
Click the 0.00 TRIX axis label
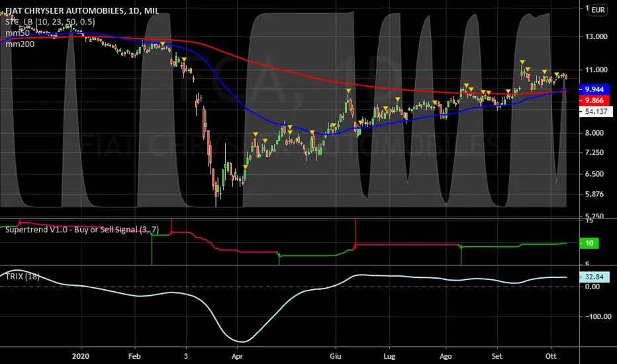(x=593, y=287)
